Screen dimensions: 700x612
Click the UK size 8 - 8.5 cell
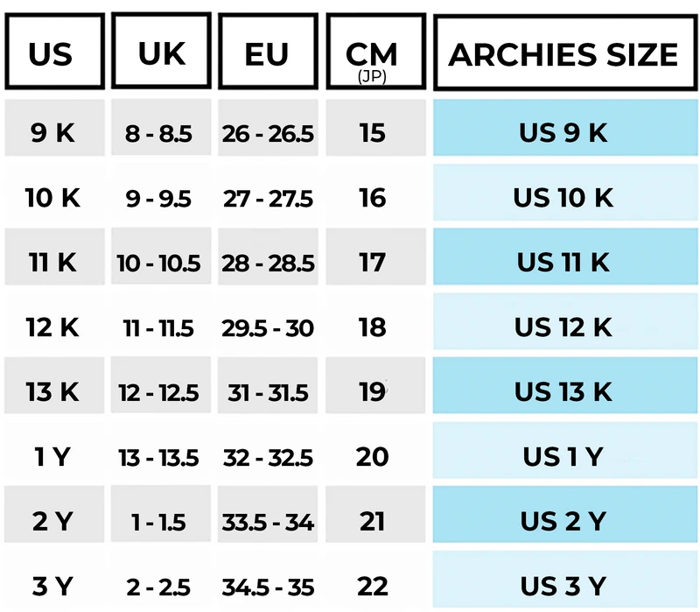pos(159,133)
